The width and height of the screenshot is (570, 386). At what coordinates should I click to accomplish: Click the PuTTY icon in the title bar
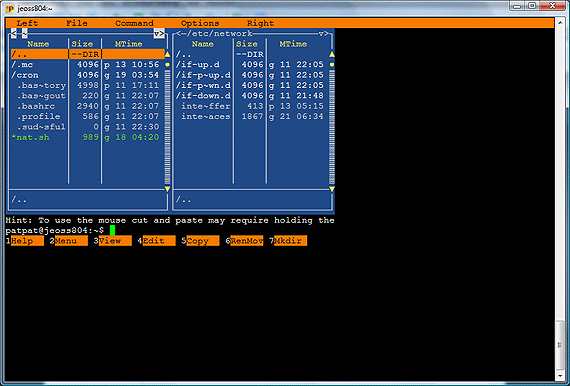[x=10, y=8]
